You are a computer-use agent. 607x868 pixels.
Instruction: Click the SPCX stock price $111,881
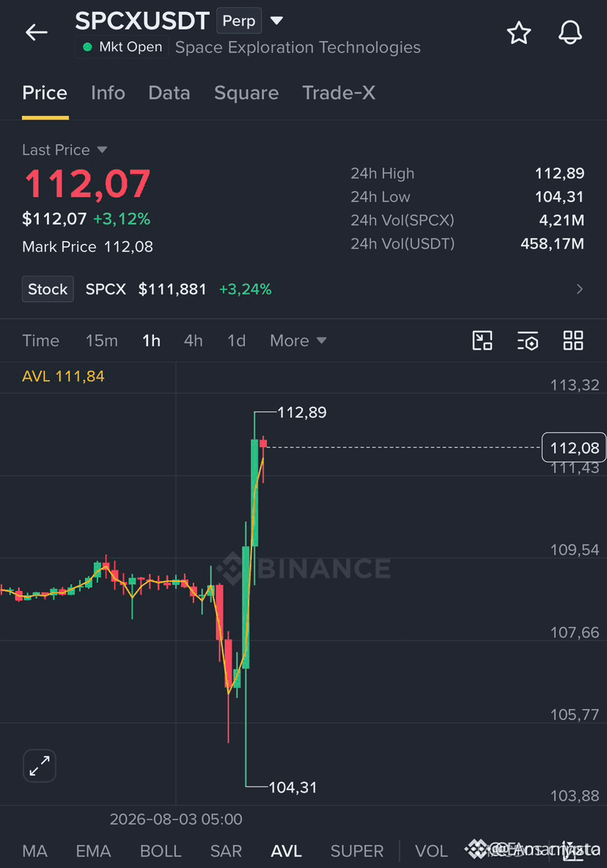point(172,289)
